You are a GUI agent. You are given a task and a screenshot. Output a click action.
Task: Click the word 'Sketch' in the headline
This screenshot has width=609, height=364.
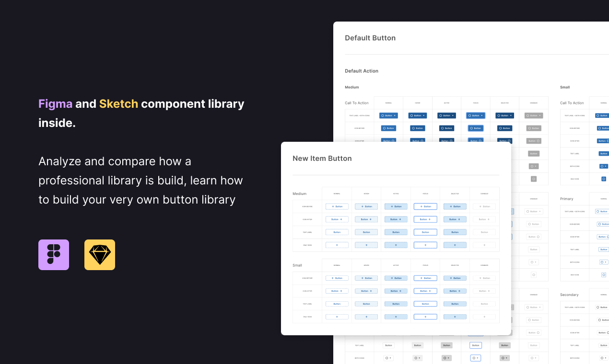point(118,104)
